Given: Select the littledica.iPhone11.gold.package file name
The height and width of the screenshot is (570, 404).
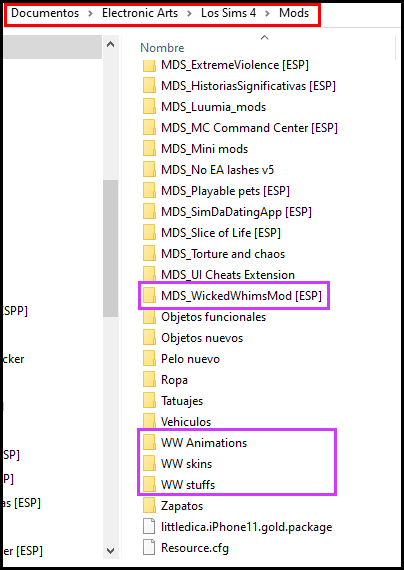Looking at the screenshot, I should click(x=247, y=527).
